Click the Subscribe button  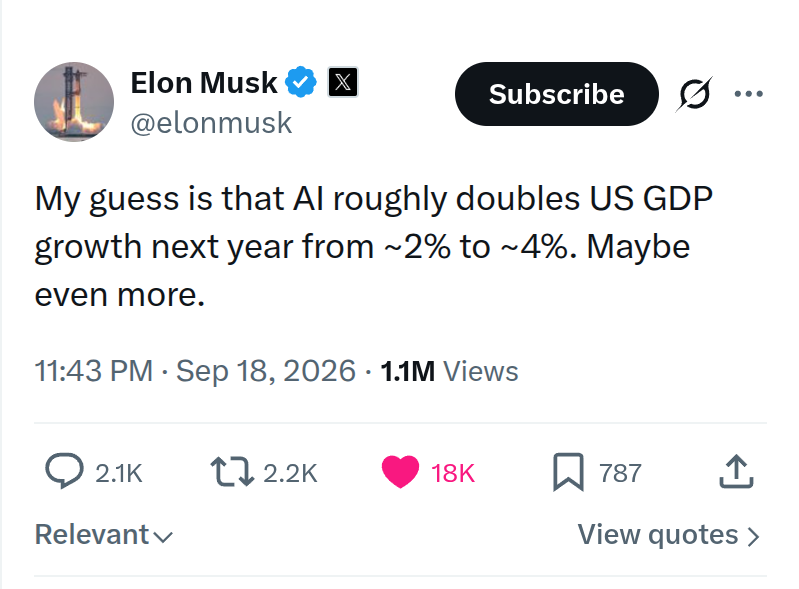pyautogui.click(x=556, y=94)
